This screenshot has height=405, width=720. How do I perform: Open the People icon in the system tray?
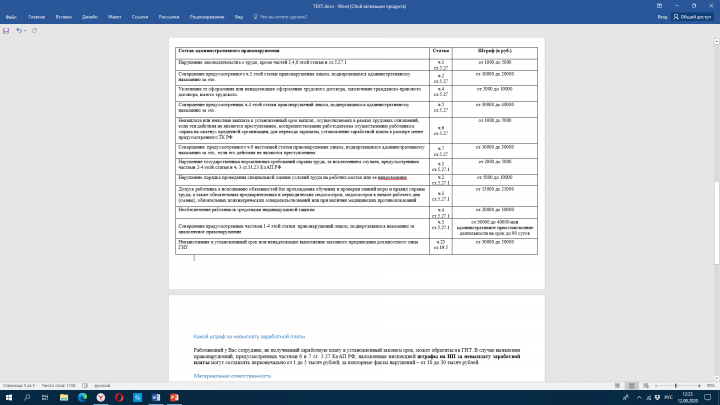point(625,398)
